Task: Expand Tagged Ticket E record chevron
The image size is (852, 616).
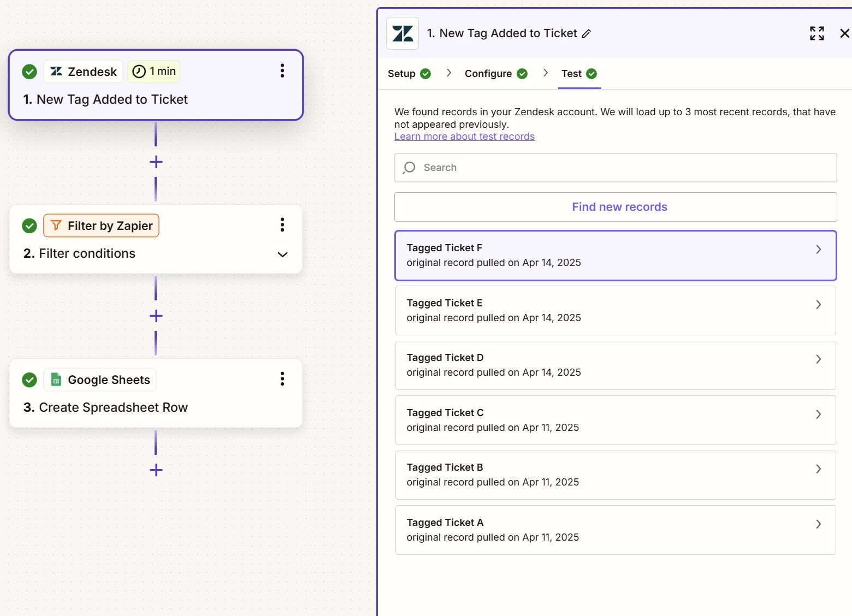Action: pos(818,305)
